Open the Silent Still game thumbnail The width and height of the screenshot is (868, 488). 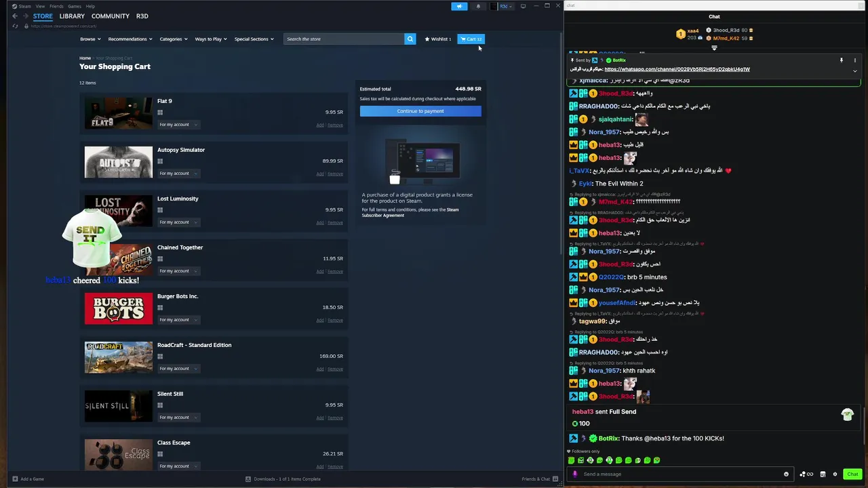tap(119, 406)
